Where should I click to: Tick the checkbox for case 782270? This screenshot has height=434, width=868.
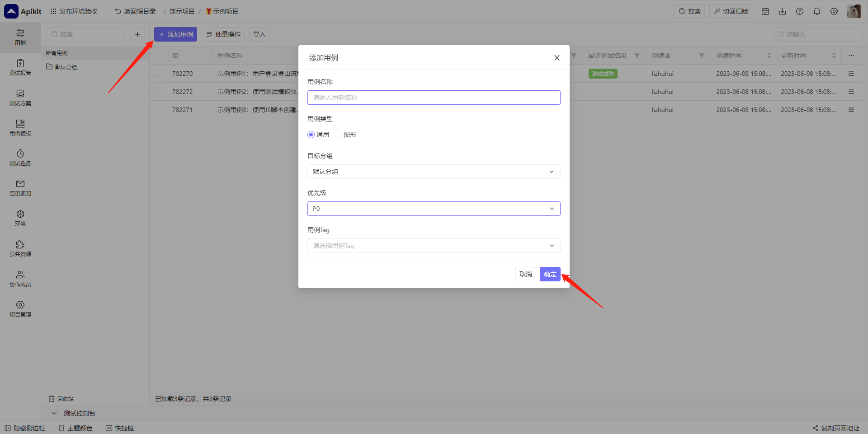pos(158,74)
